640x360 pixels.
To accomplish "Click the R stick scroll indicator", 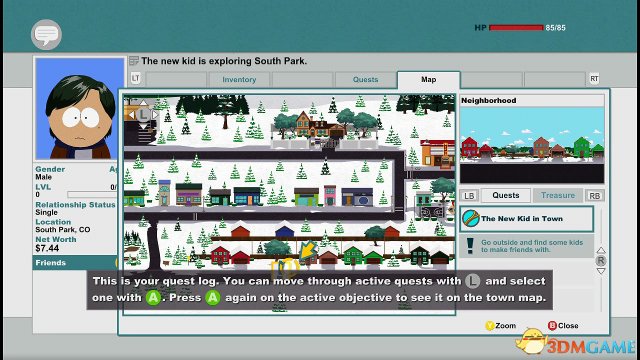I will [x=601, y=260].
